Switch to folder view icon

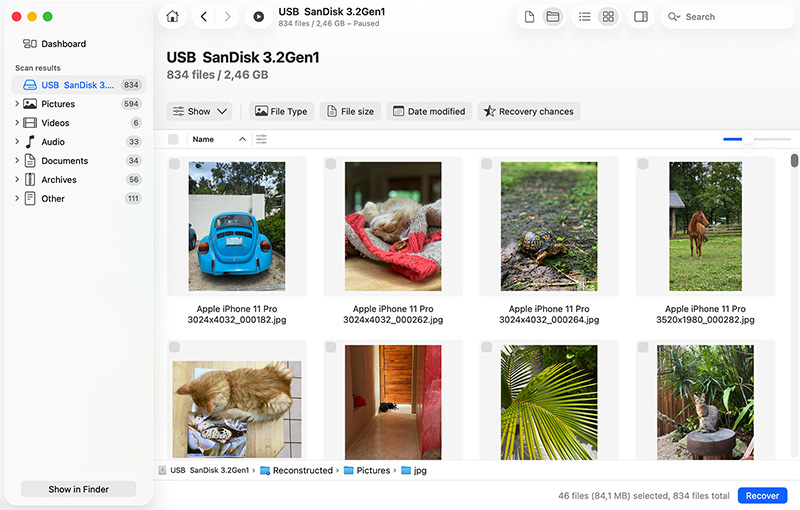(x=552, y=17)
